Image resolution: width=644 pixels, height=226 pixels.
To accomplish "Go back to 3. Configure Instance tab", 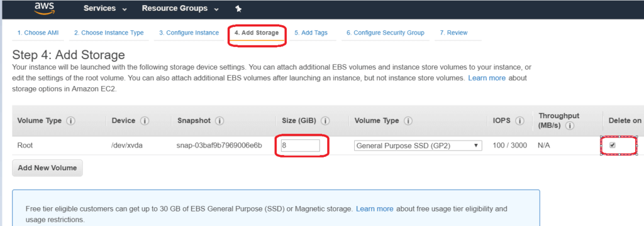I will coord(189,33).
